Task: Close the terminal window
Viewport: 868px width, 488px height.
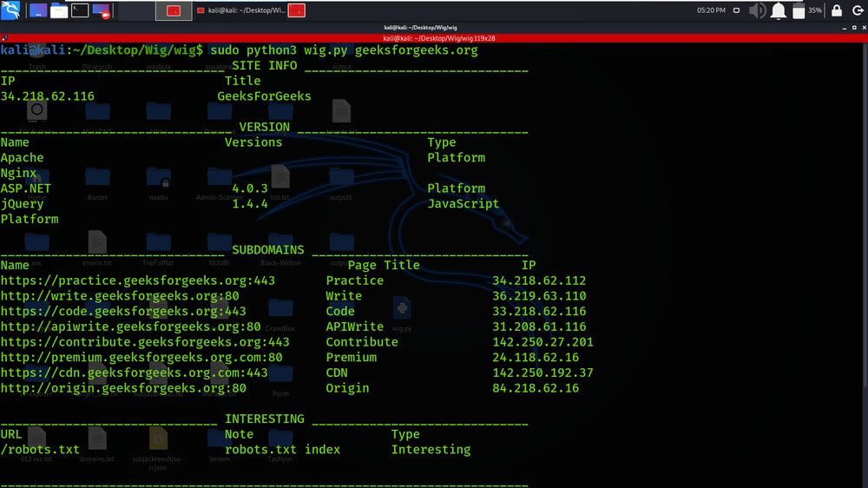Action: click(x=865, y=27)
